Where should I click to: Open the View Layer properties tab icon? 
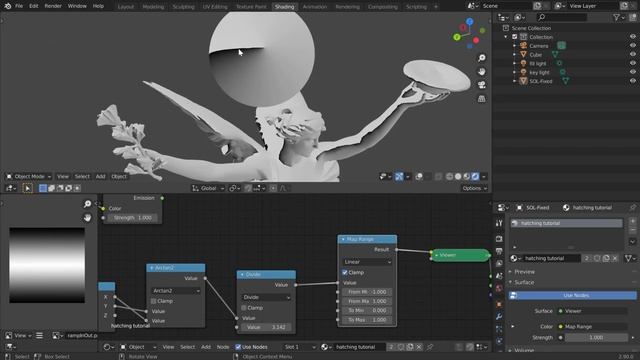coord(499,264)
